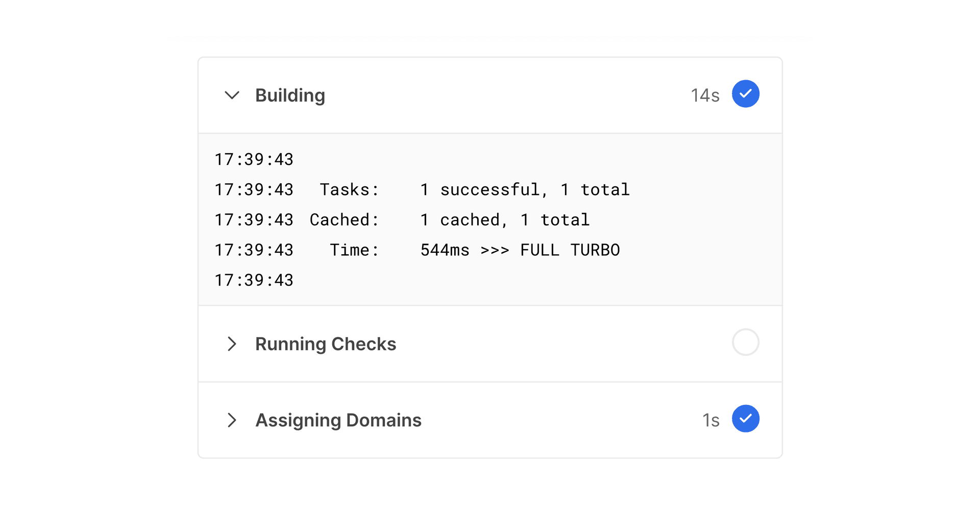Click the right-arrow icon next to Running Checks
Screen dimensions: 980x506
[x=233, y=344]
